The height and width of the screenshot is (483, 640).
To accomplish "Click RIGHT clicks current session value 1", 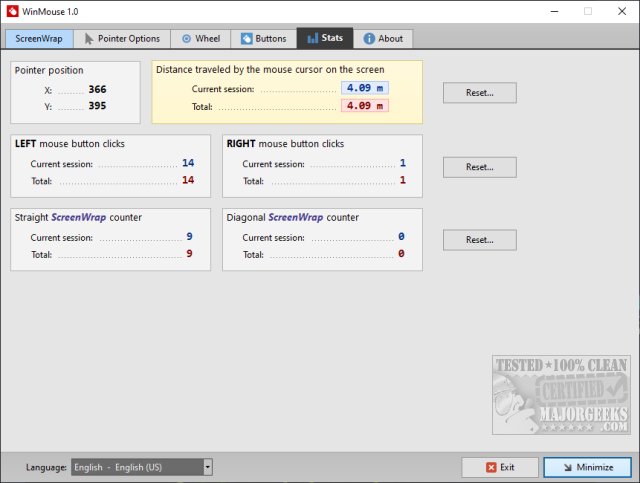I will (x=403, y=163).
